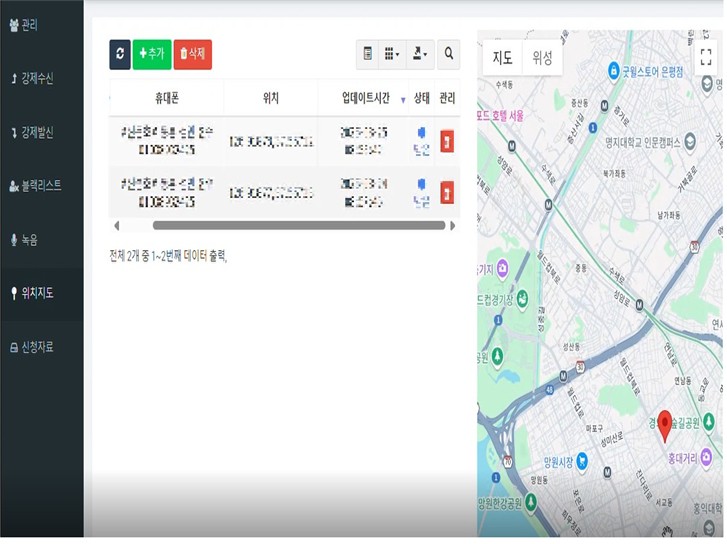Open the export data dropdown
The width and height of the screenshot is (727, 544).
pos(420,54)
